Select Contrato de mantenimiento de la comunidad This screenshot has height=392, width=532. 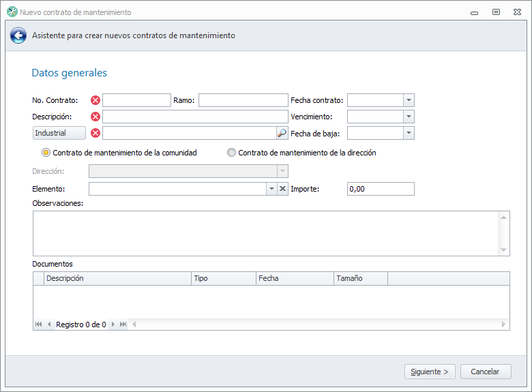(46, 153)
